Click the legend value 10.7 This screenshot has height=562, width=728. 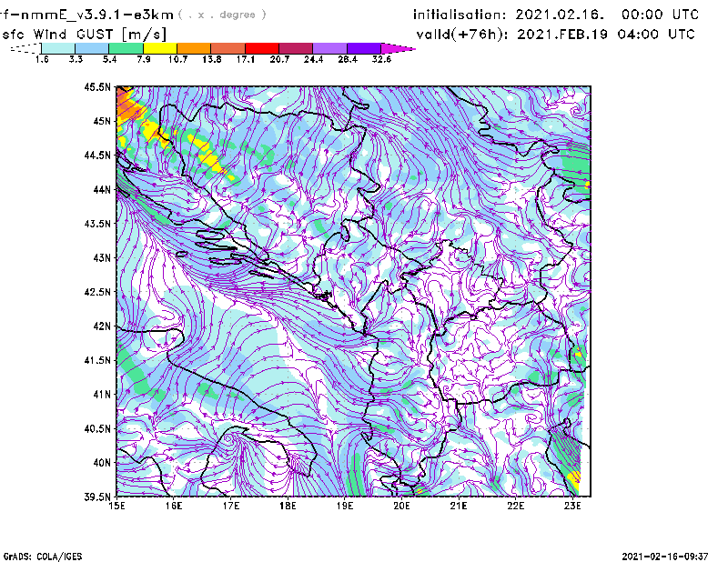click(177, 59)
